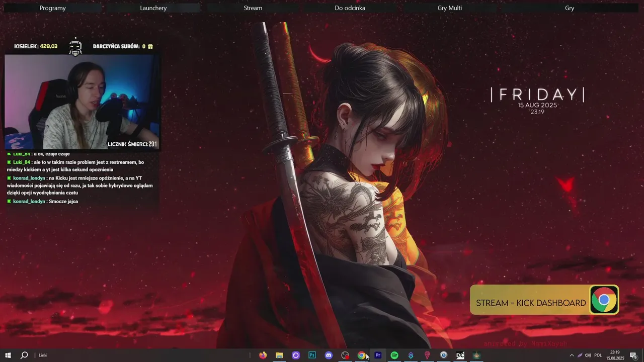Open the purple diamond app in taskbar
Image resolution: width=644 pixels, height=362 pixels.
click(x=411, y=355)
